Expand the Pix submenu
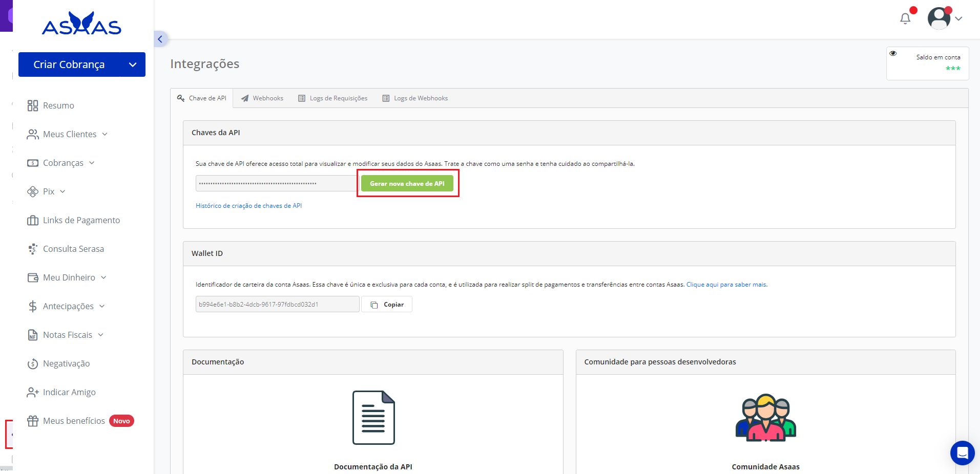This screenshot has height=474, width=980. point(49,191)
